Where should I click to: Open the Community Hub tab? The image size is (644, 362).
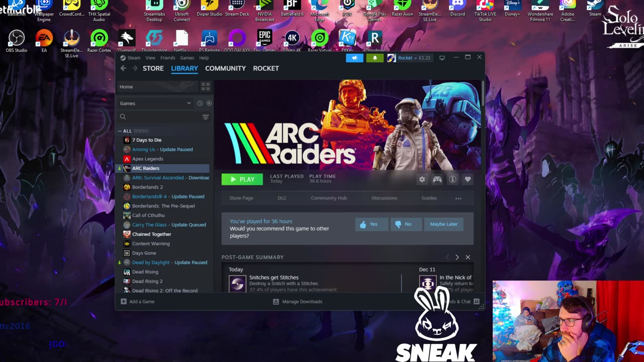329,198
